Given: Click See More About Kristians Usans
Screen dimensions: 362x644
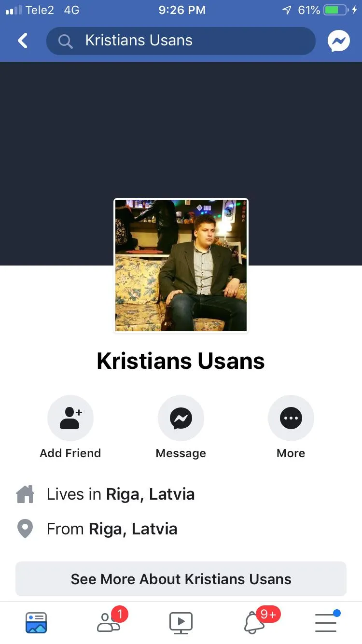Looking at the screenshot, I should click(x=181, y=579).
